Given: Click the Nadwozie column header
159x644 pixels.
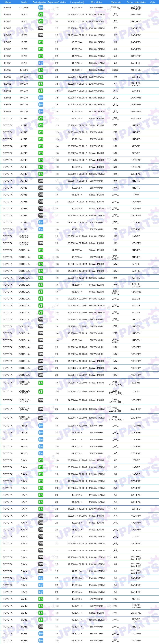Looking at the screenshot, I should click(116, 2).
